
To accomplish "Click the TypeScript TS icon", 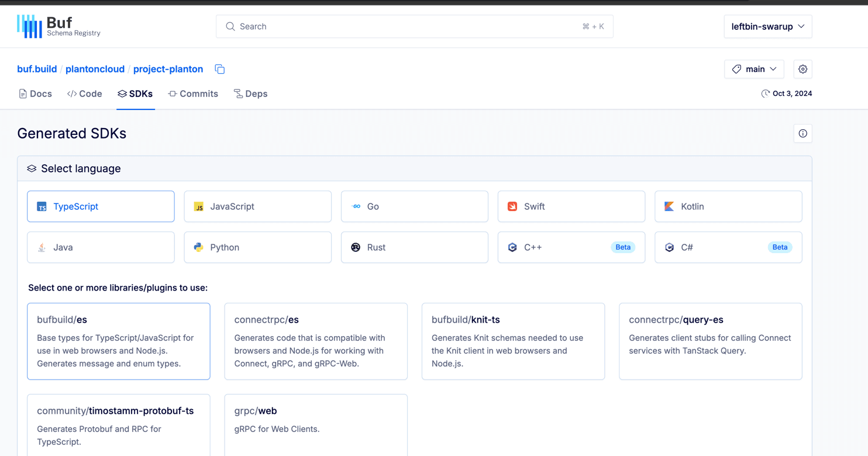I will pos(42,206).
